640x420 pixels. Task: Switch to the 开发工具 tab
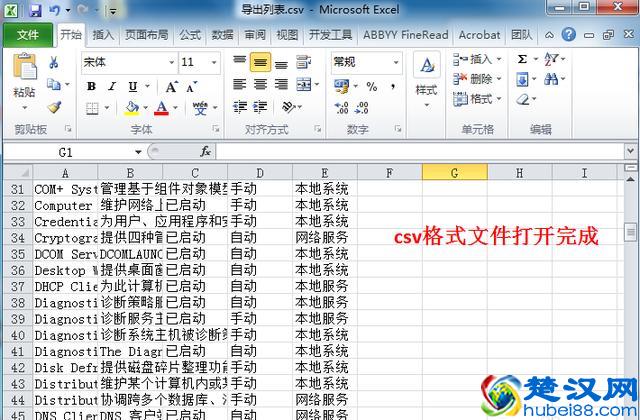330,35
